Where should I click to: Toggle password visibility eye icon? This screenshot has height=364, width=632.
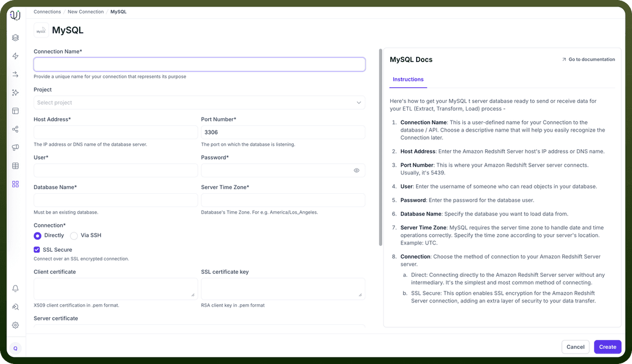point(356,170)
